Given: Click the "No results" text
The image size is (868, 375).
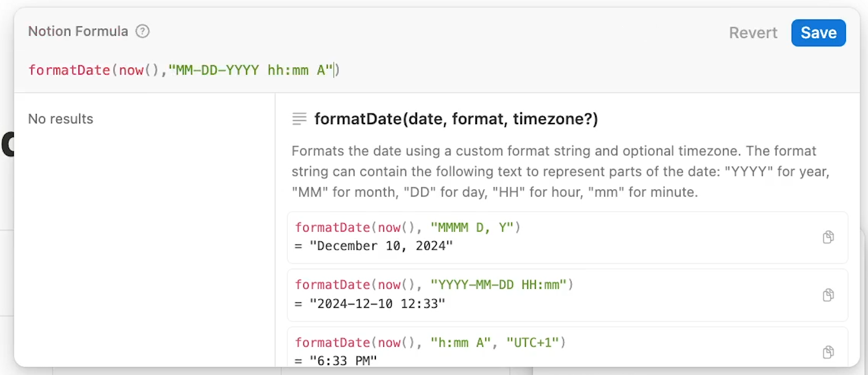Looking at the screenshot, I should click(x=60, y=119).
